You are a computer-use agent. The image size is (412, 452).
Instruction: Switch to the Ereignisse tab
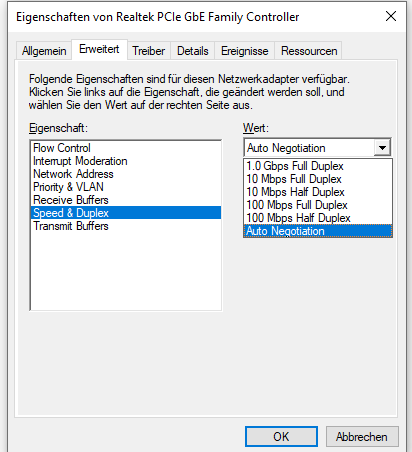tap(244, 51)
